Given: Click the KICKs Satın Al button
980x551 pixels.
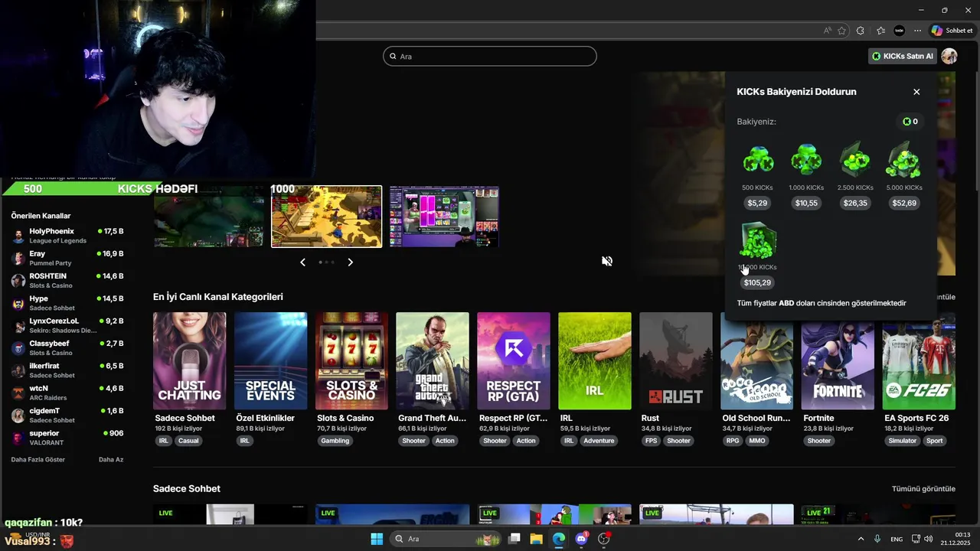Looking at the screenshot, I should pyautogui.click(x=902, y=56).
